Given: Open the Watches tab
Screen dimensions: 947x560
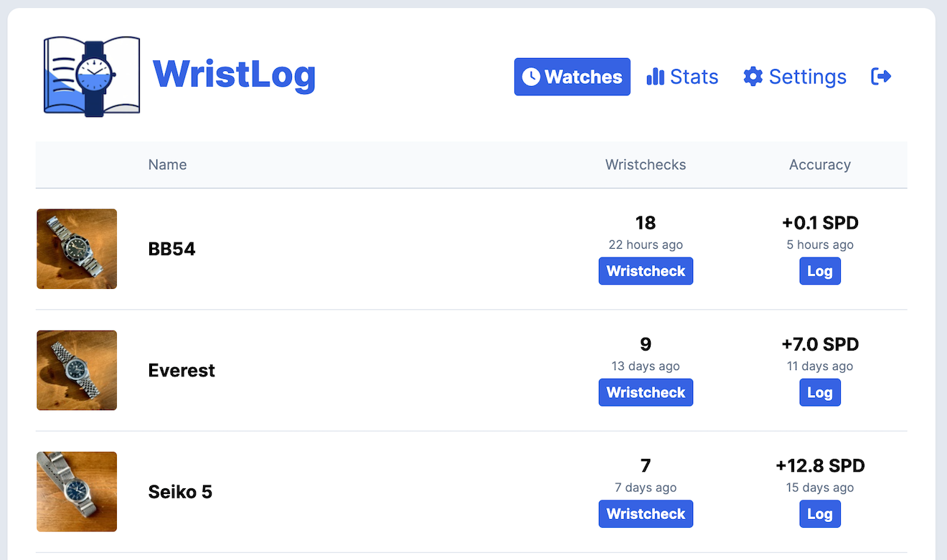Looking at the screenshot, I should (573, 77).
